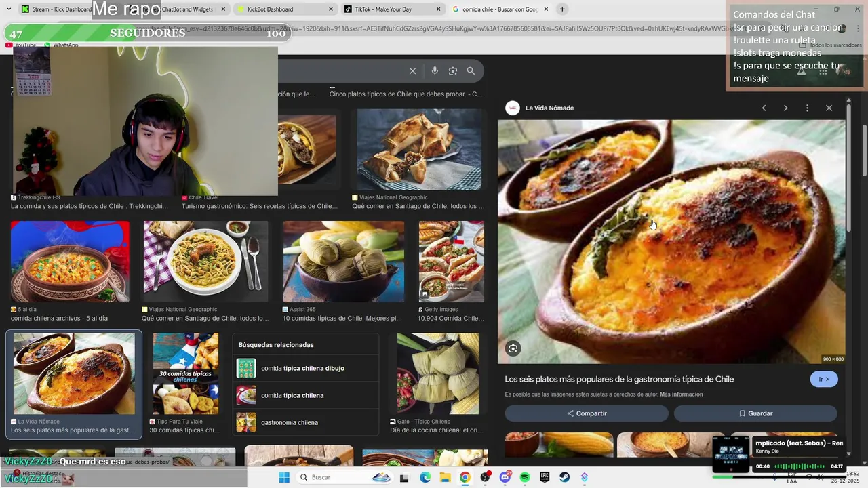Open the Assist 365 humitas image thumbnail
The height and width of the screenshot is (488, 868).
[343, 262]
